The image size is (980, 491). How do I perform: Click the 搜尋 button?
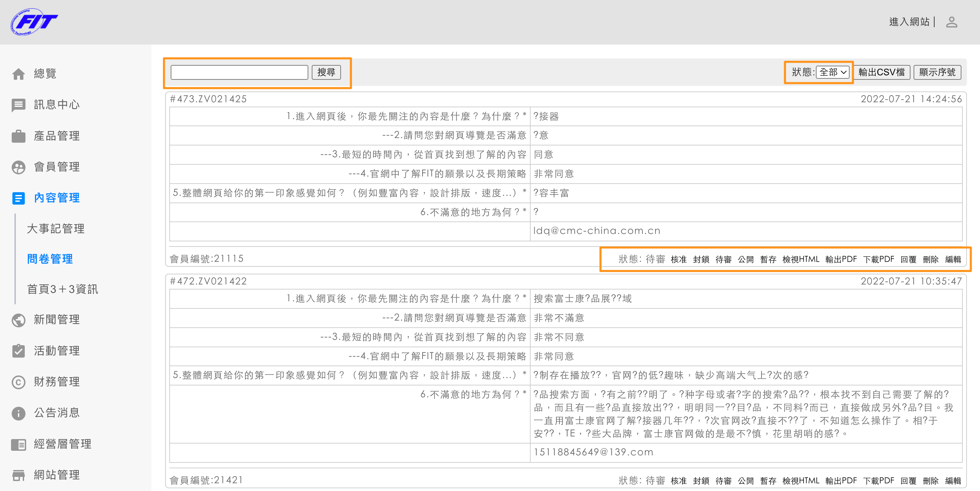(x=326, y=72)
